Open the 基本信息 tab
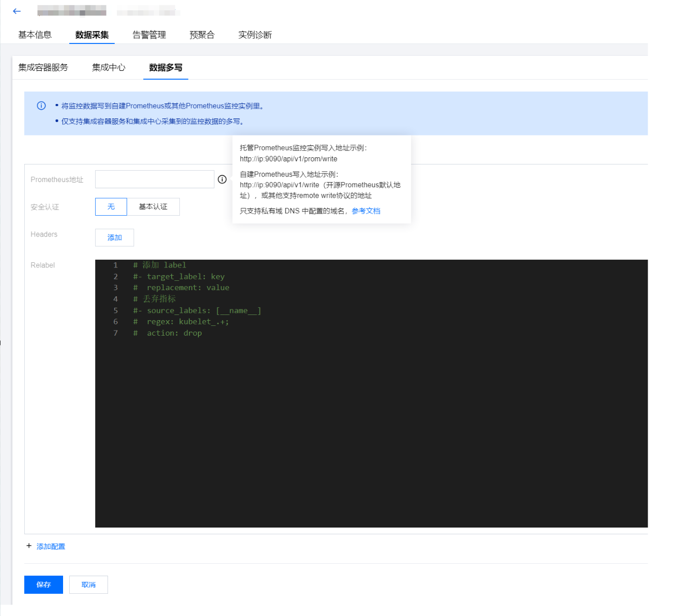This screenshot has height=616, width=687. pos(35,35)
